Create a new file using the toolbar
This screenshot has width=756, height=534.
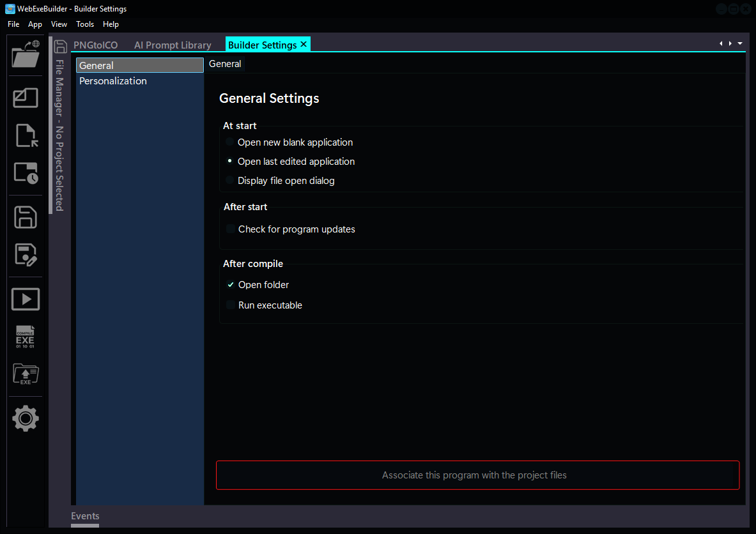(25, 135)
